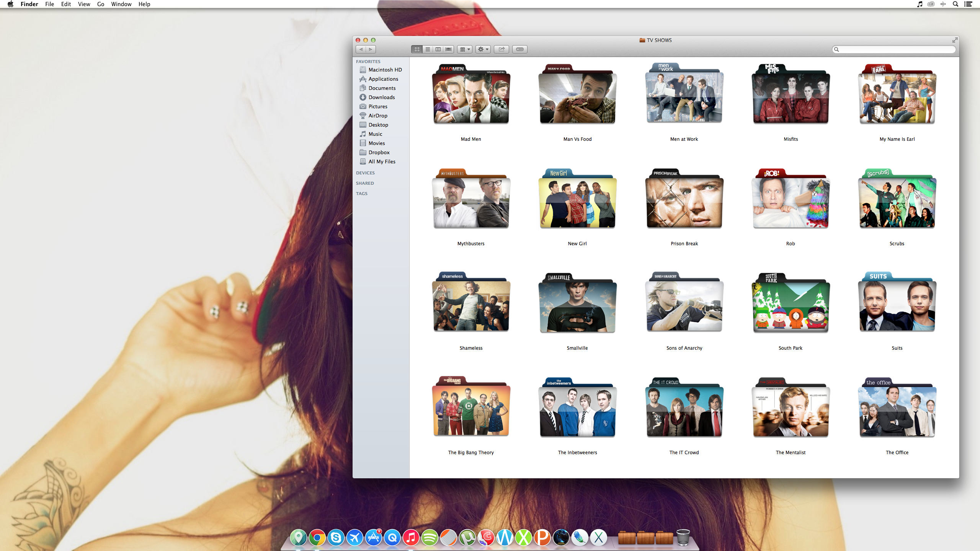Open the blue feather app in Dock
This screenshot has height=551, width=980.
[580, 537]
